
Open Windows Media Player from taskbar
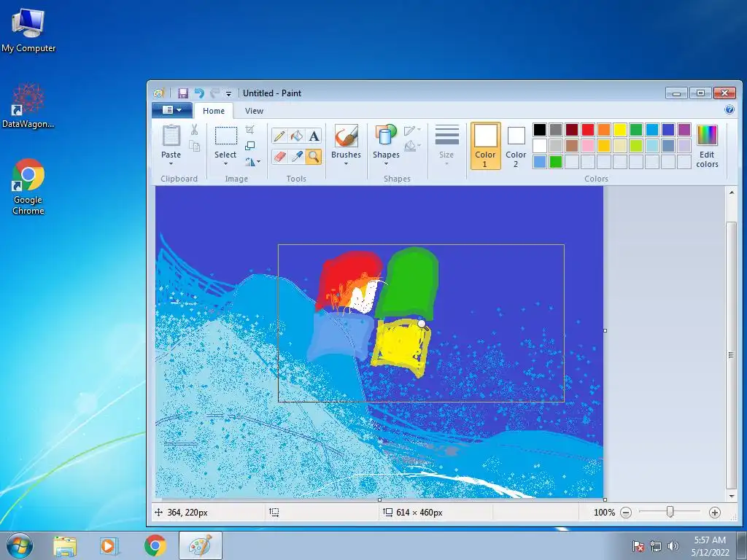[x=109, y=545]
